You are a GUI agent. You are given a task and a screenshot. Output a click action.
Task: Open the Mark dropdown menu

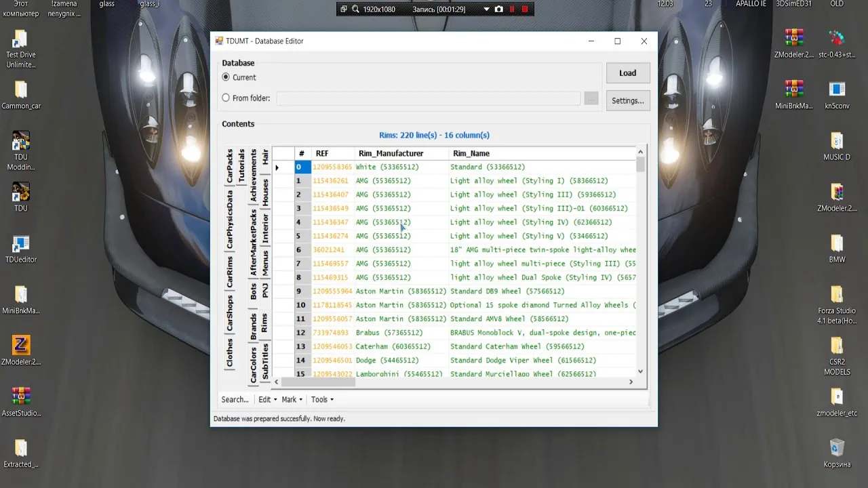point(292,399)
